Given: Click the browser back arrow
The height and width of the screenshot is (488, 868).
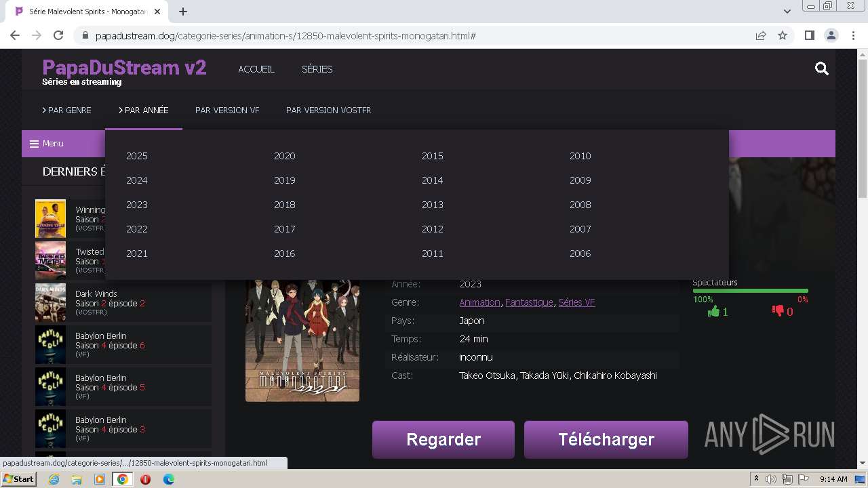Looking at the screenshot, I should click(x=15, y=35).
